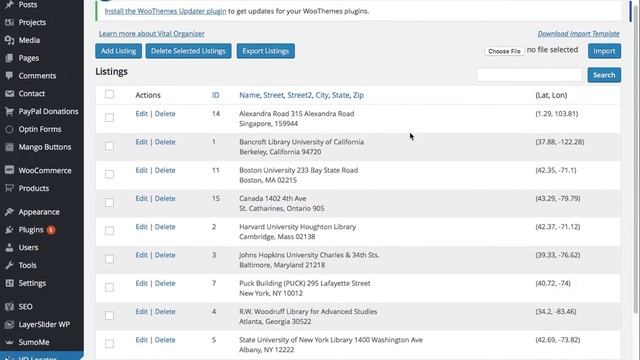Screen dimensions: 640x360
Task: Click the Products sidebar icon
Action: click(x=9, y=188)
